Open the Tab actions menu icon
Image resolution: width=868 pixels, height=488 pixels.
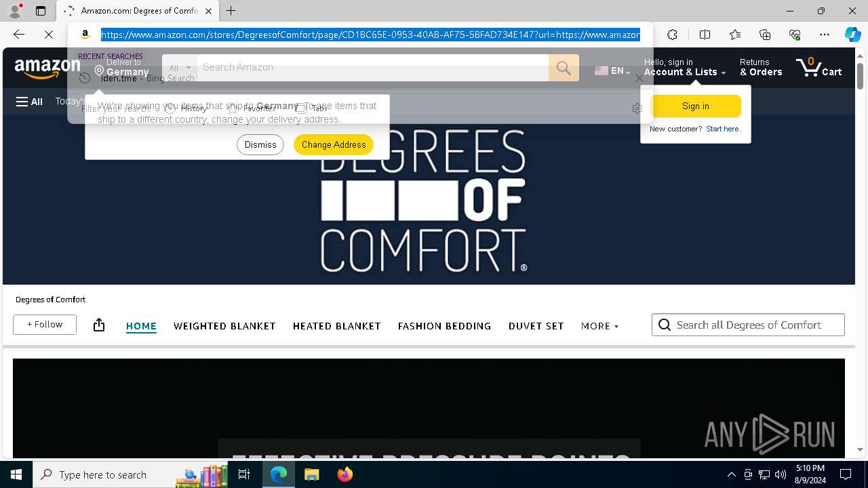point(41,11)
